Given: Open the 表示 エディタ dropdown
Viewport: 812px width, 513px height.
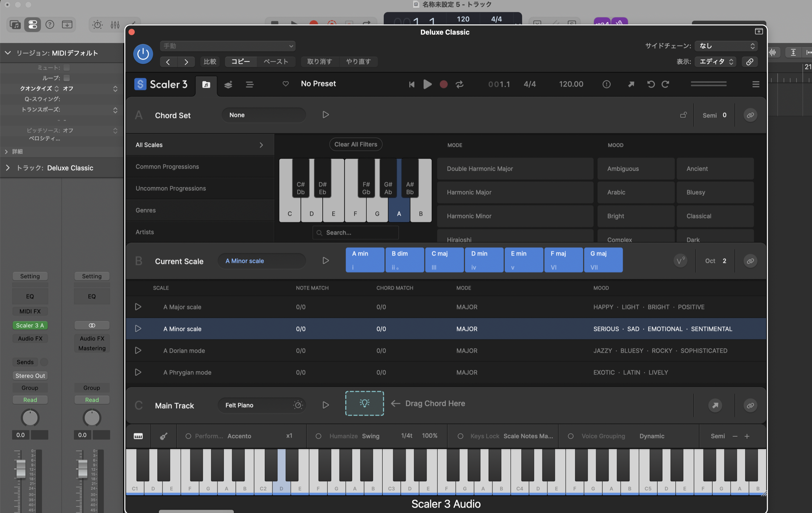Looking at the screenshot, I should tap(716, 62).
